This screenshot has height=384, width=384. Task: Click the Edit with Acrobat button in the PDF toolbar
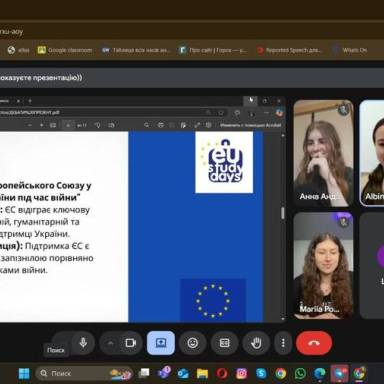pyautogui.click(x=250, y=125)
